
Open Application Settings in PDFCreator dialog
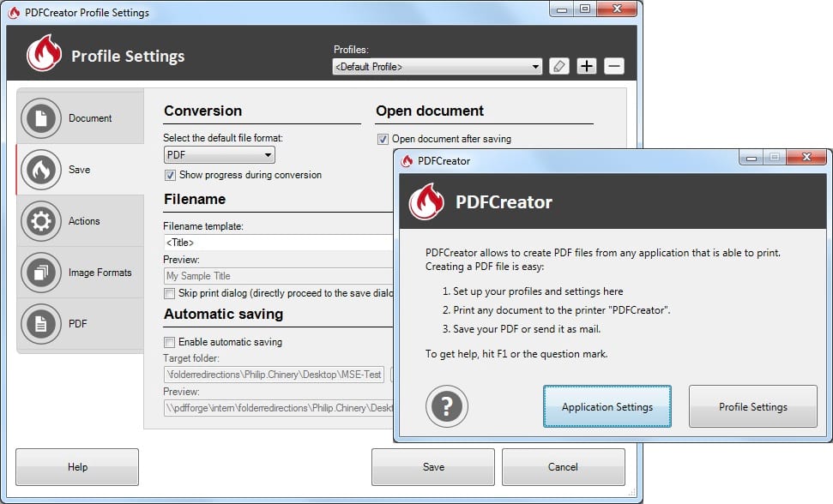(607, 406)
